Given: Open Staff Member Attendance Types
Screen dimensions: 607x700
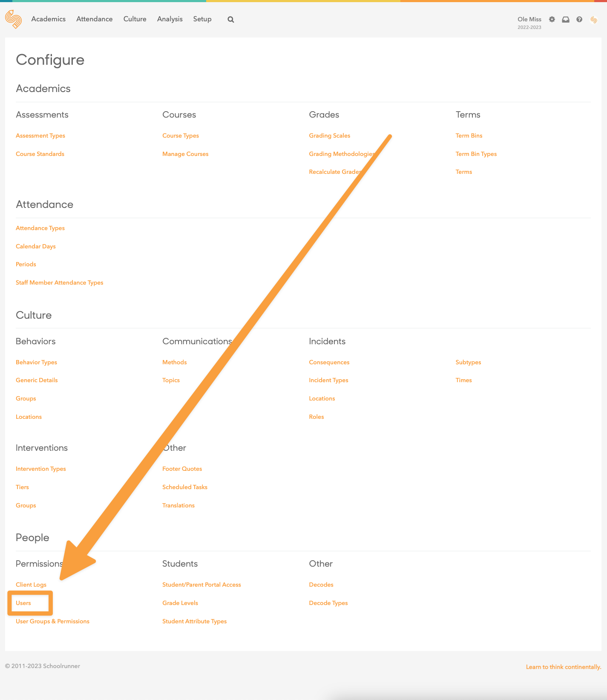Looking at the screenshot, I should click(59, 282).
